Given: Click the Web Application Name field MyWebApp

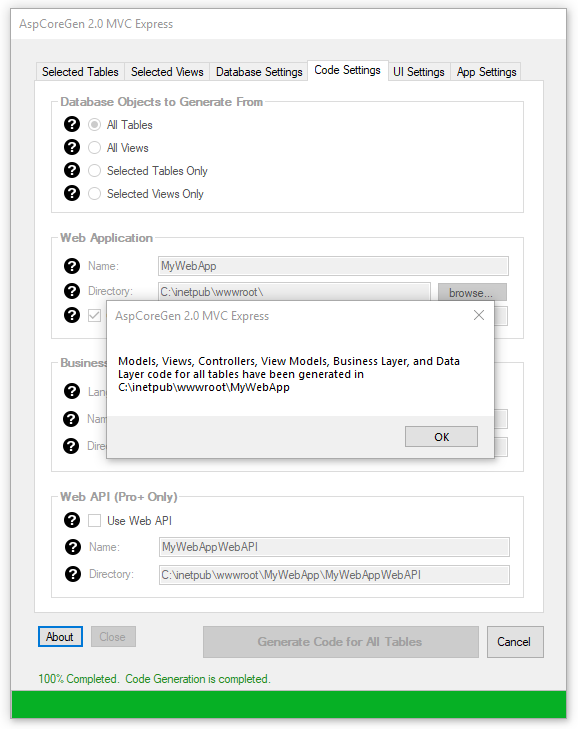Looking at the screenshot, I should 333,266.
